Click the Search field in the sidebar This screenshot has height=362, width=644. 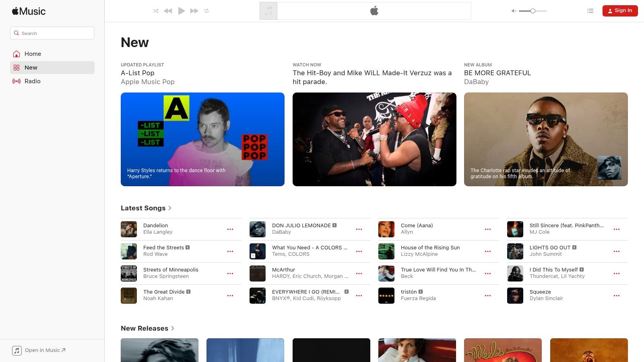coord(52,33)
